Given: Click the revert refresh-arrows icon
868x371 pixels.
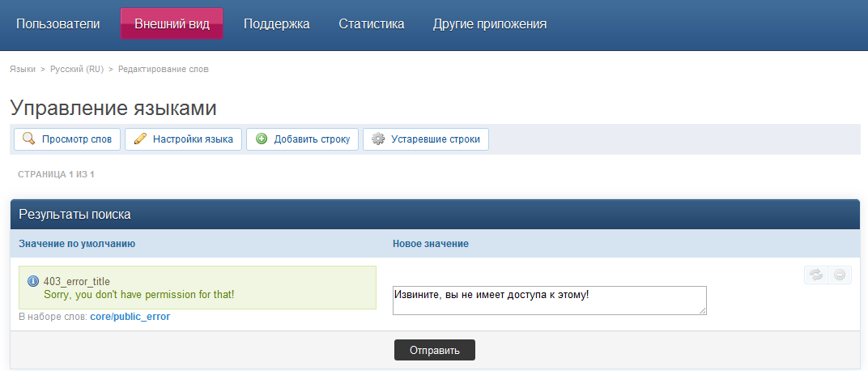Looking at the screenshot, I should 816,275.
